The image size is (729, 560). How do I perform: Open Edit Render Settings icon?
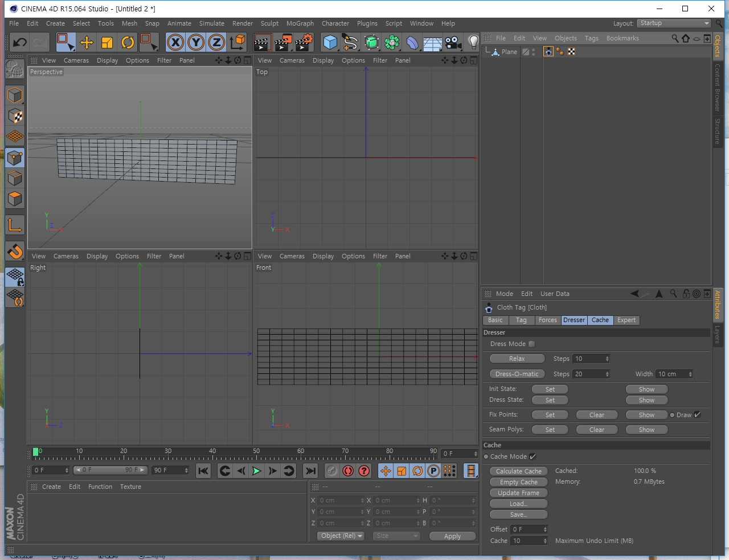(x=304, y=42)
